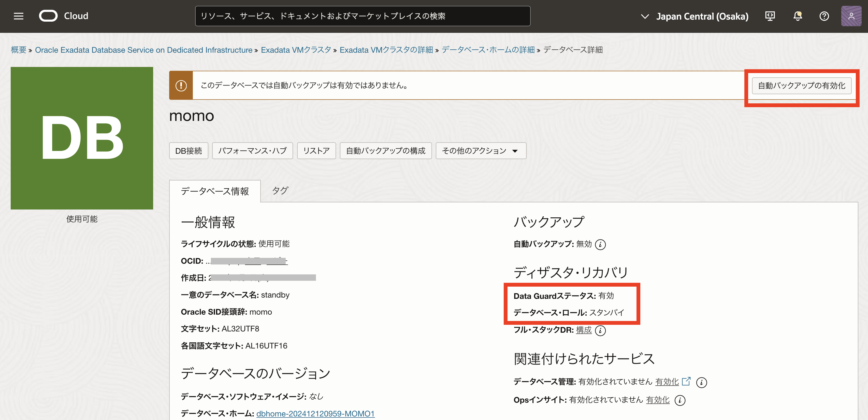Open the user profile avatar

(x=851, y=16)
